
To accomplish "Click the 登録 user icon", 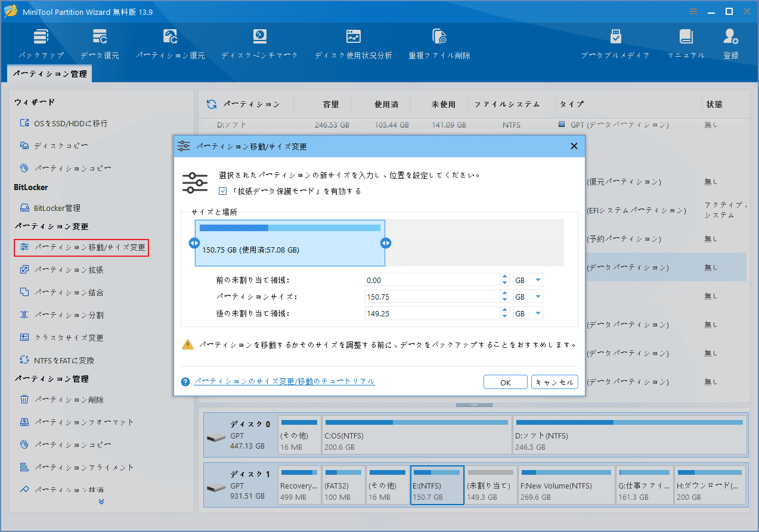I will [731, 44].
